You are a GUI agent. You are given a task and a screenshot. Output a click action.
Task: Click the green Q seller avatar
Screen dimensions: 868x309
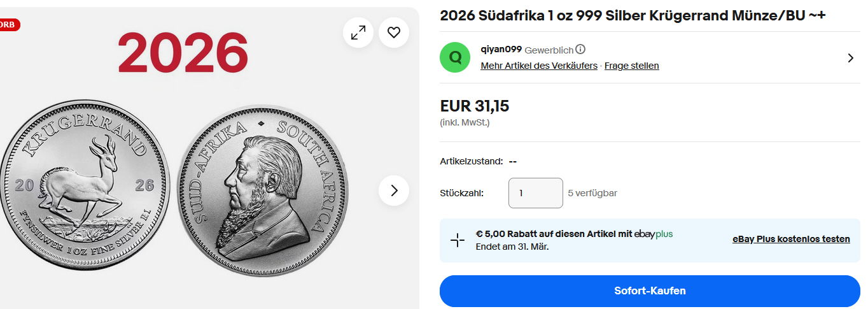[455, 57]
